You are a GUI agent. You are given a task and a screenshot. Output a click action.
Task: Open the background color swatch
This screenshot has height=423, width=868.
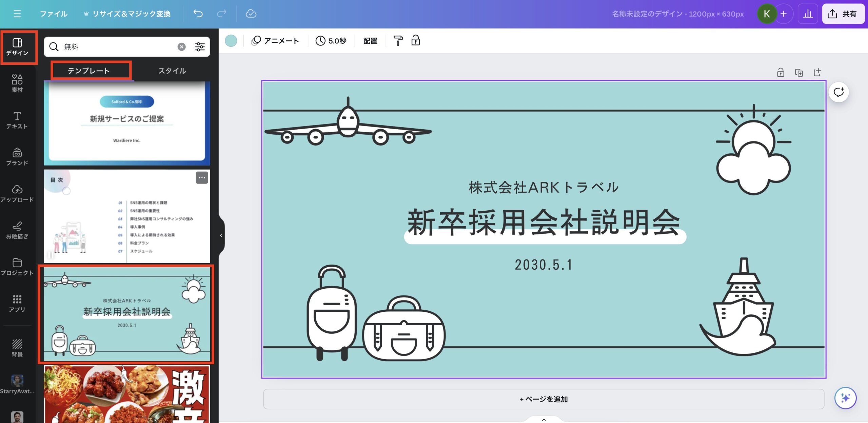pyautogui.click(x=231, y=41)
